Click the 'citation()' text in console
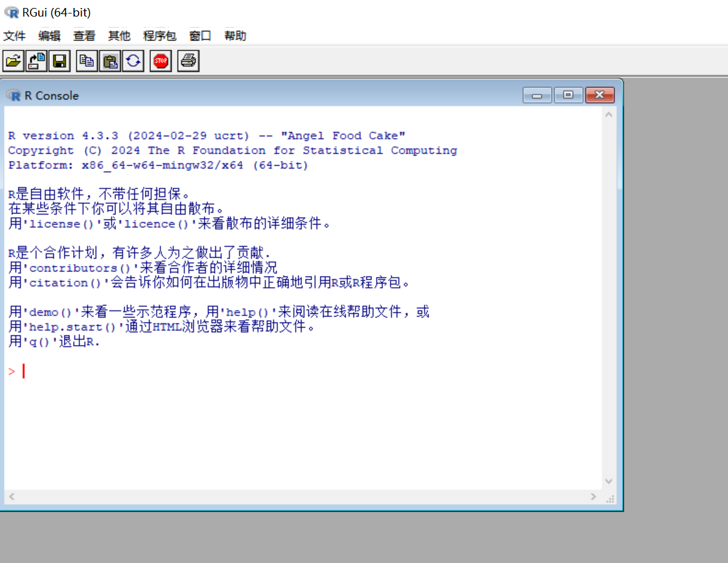The image size is (728, 563). click(x=65, y=283)
